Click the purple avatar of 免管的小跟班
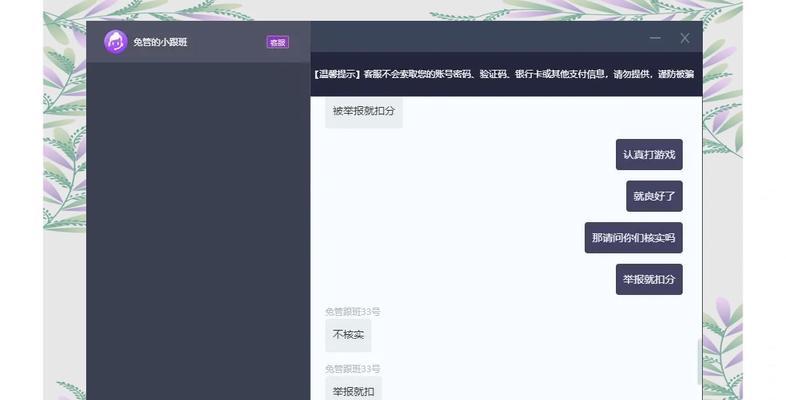The height and width of the screenshot is (400, 786). tap(116, 42)
